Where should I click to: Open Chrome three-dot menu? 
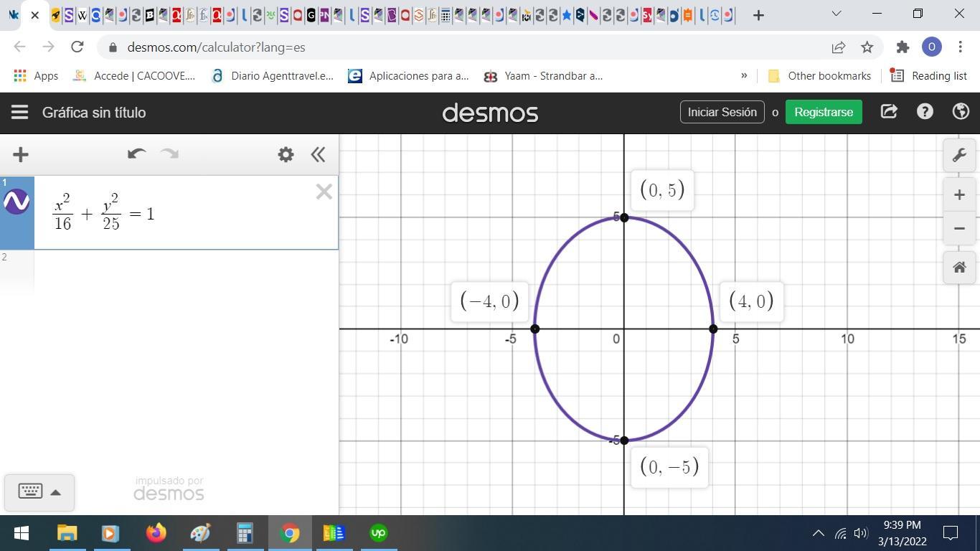click(961, 47)
